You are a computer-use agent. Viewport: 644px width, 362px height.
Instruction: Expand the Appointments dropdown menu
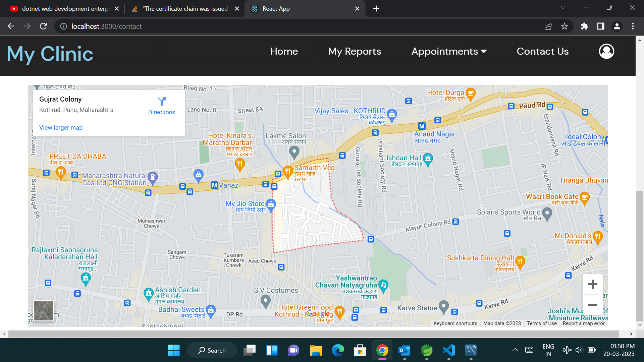point(449,51)
